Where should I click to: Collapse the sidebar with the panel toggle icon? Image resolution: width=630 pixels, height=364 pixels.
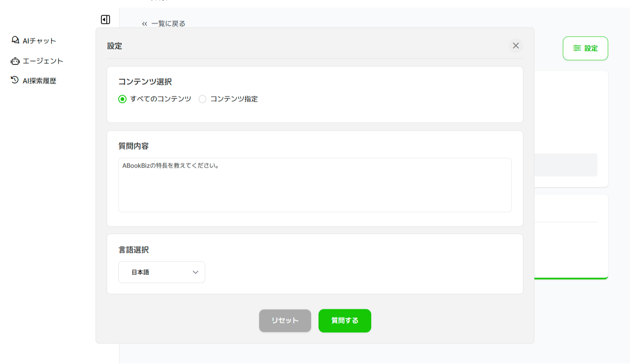click(x=105, y=19)
